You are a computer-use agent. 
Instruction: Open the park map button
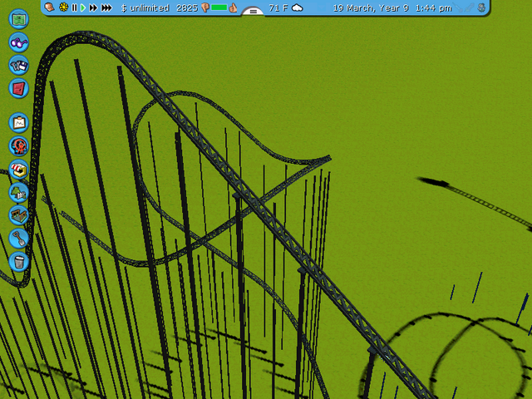click(x=18, y=19)
